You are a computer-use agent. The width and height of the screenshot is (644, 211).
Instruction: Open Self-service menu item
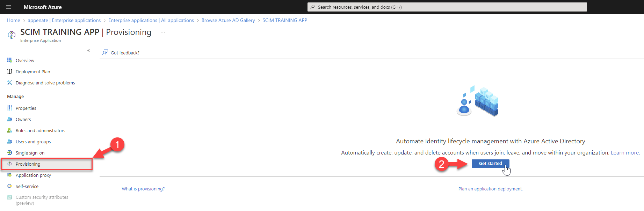click(27, 186)
